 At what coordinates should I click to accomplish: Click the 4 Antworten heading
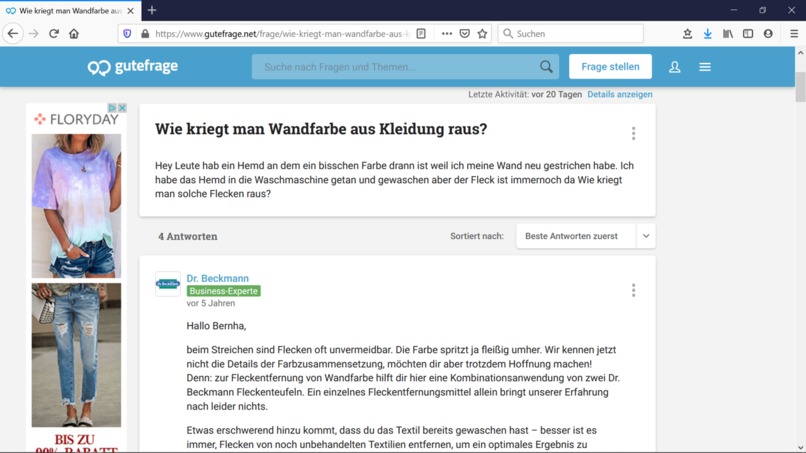[188, 237]
